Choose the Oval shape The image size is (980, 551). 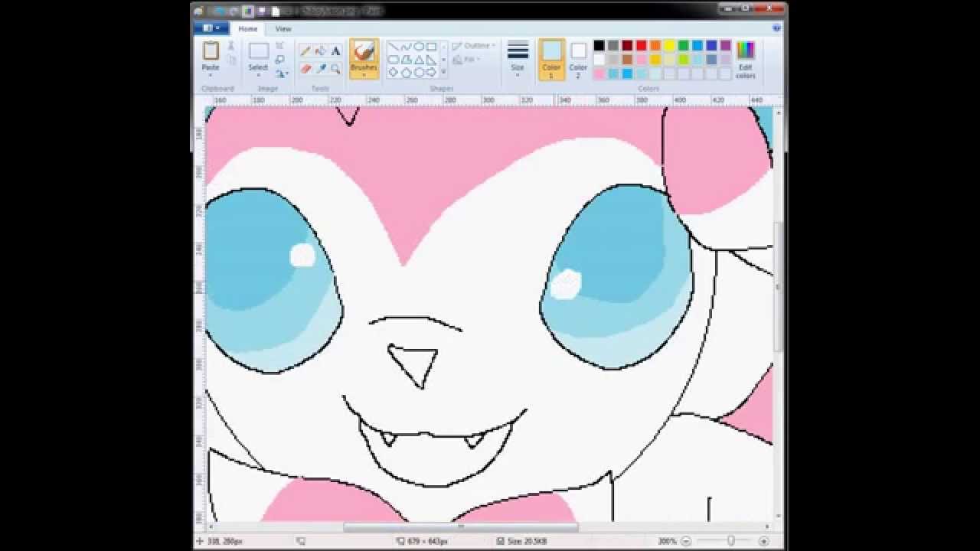[419, 47]
